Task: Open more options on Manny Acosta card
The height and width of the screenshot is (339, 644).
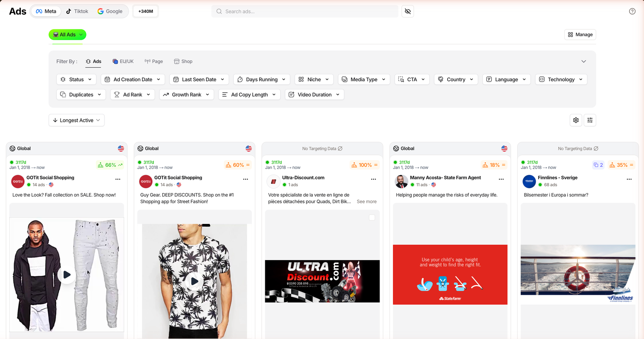Action: (501, 179)
